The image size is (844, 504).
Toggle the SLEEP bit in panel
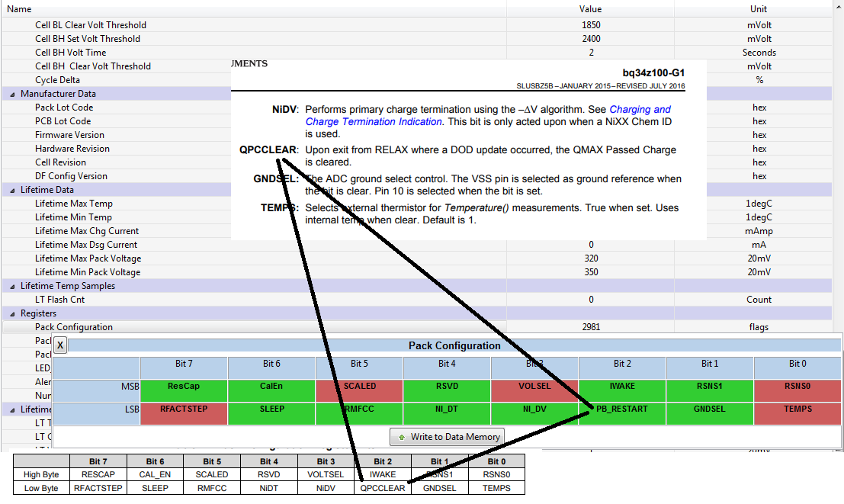(x=271, y=413)
